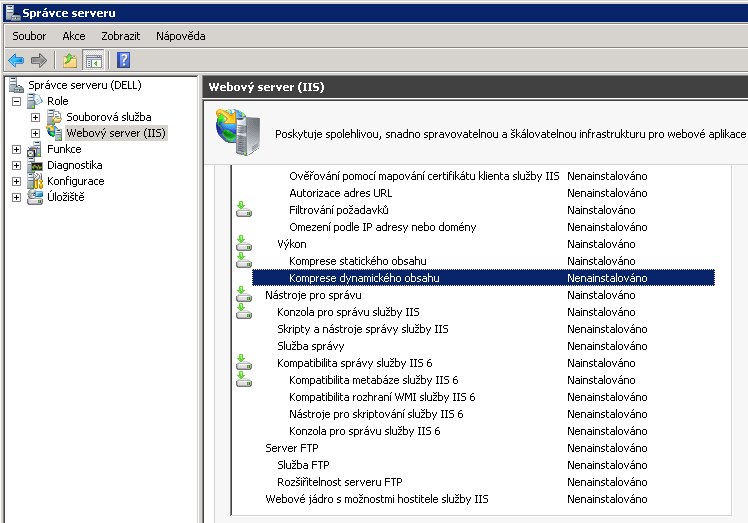The width and height of the screenshot is (748, 523).
Task: Click installed icon beside Komprese statického obsahu
Action: pos(244,261)
